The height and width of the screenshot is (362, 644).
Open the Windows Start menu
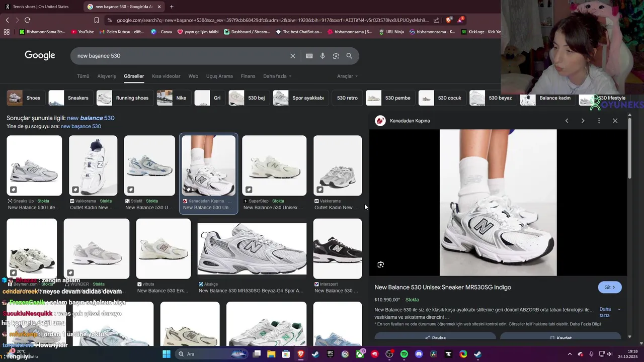166,354
